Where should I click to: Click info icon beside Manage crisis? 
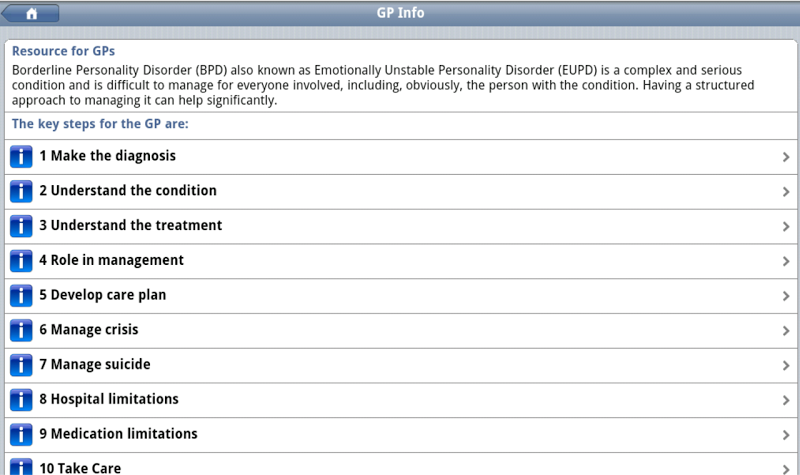tap(21, 330)
